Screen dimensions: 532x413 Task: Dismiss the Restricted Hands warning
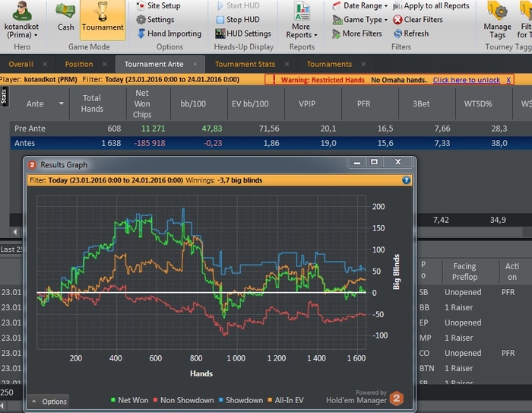click(508, 80)
